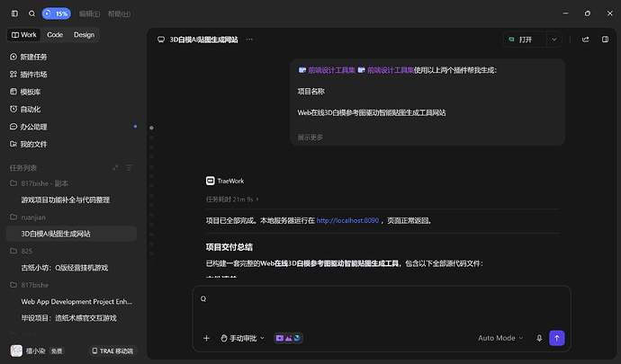The width and height of the screenshot is (621, 364).
Task: Click the 15% usage progress badge
Action: pyautogui.click(x=56, y=13)
